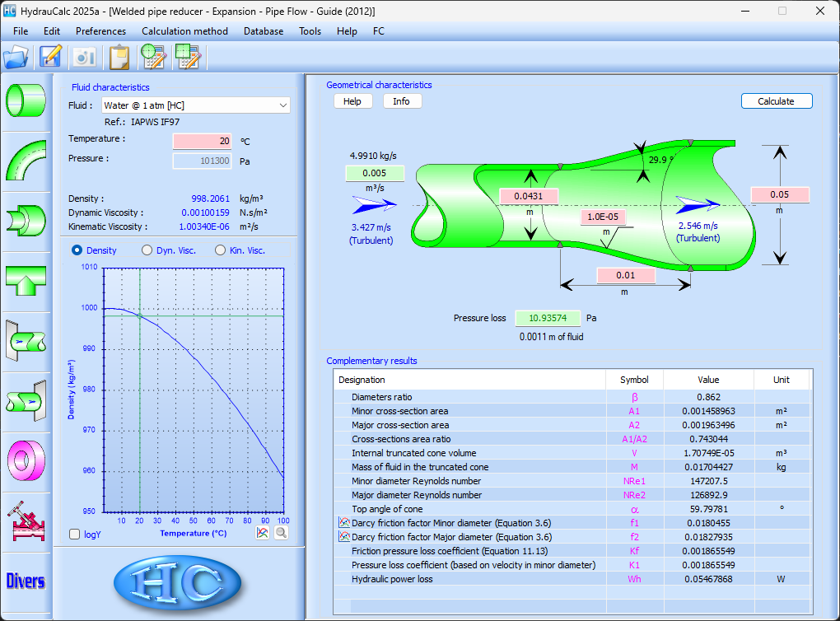
Task: Open the Preferences menu
Action: tap(100, 31)
